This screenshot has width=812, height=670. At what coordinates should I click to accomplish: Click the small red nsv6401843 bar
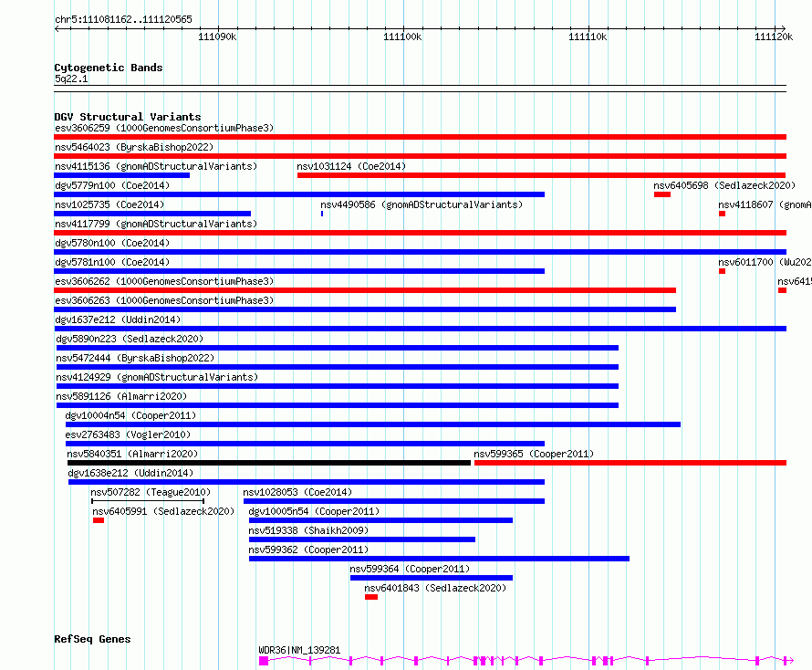370,597
